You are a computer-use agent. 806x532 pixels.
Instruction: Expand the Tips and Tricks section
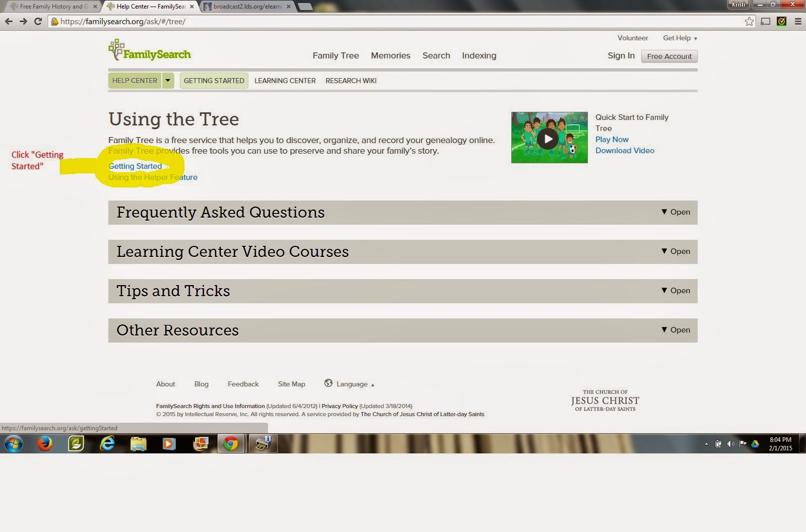[403, 291]
